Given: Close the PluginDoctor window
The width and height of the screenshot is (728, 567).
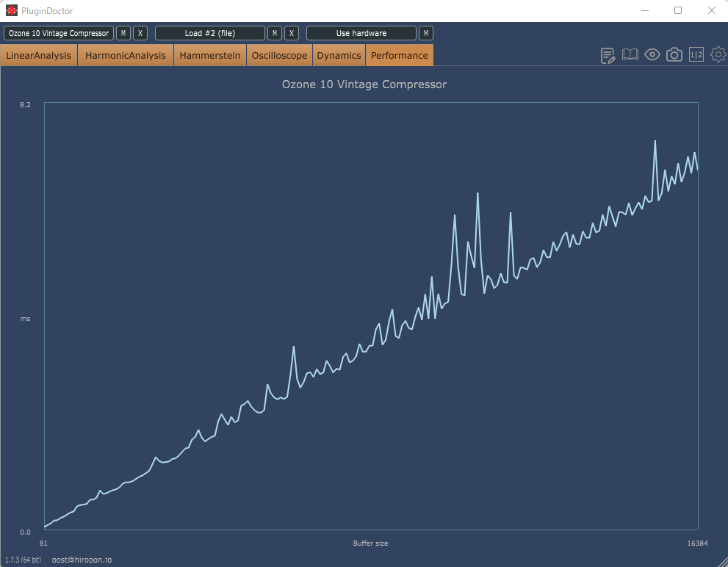Looking at the screenshot, I should click(711, 10).
